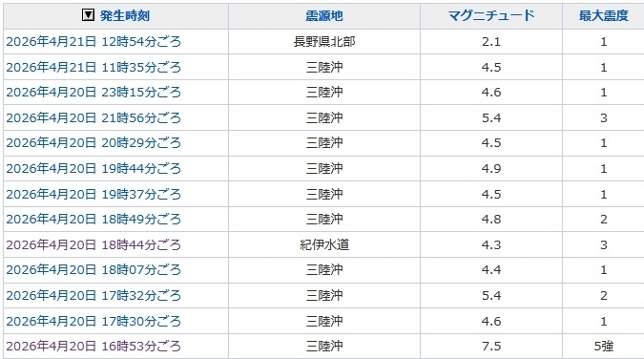
Task: Open the 16時53分 magnitude 7.5 entry
Action: click(x=93, y=347)
